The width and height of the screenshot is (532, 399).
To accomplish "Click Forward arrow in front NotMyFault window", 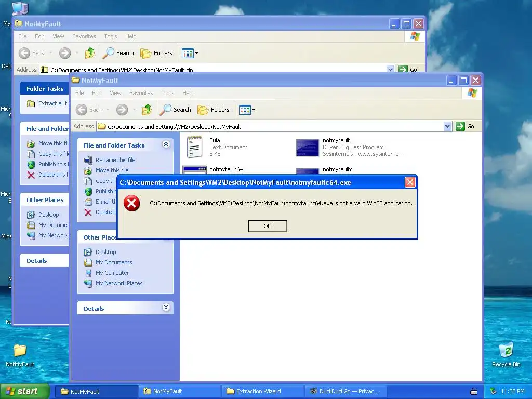I will (122, 110).
